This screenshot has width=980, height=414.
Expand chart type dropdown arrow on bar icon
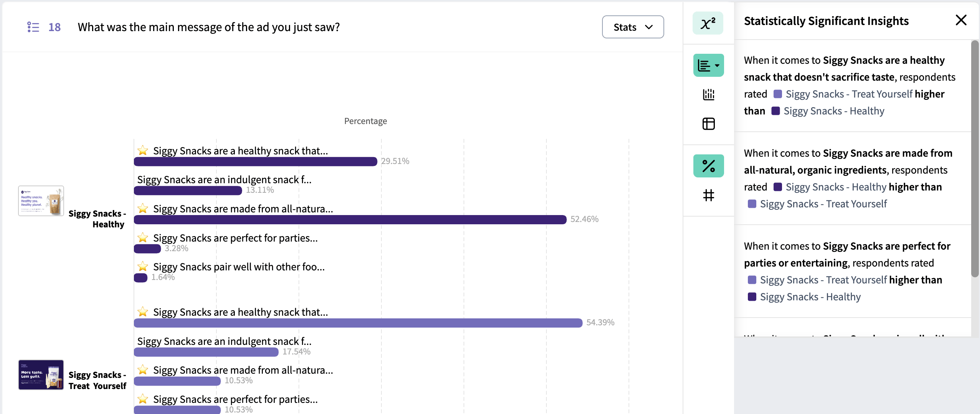pos(717,66)
